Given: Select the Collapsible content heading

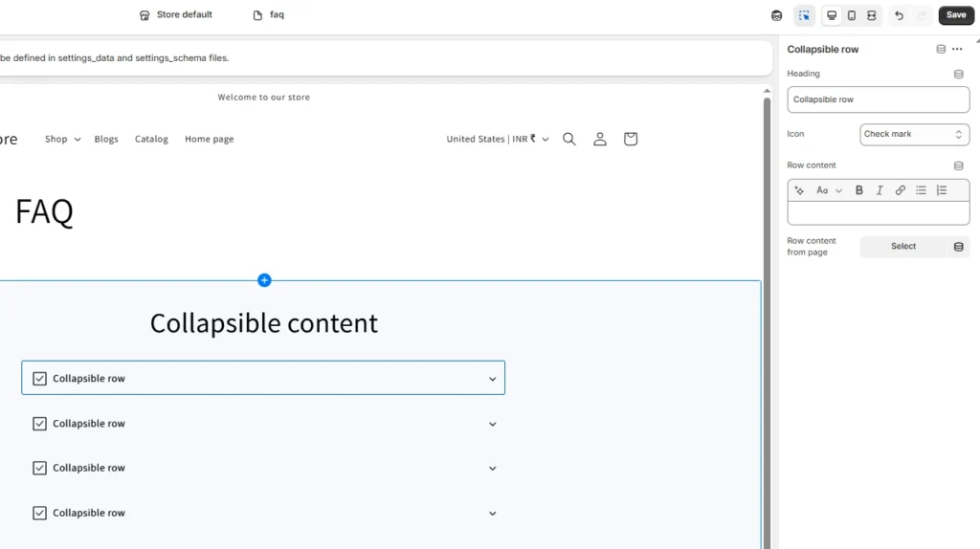Looking at the screenshot, I should [264, 323].
